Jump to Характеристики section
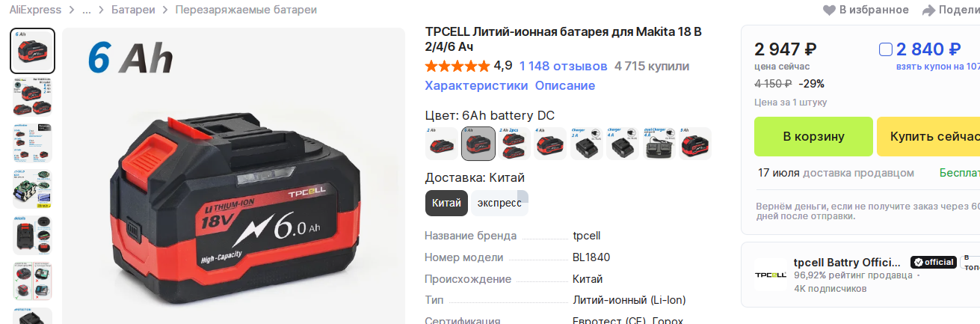The image size is (980, 324). tap(476, 85)
